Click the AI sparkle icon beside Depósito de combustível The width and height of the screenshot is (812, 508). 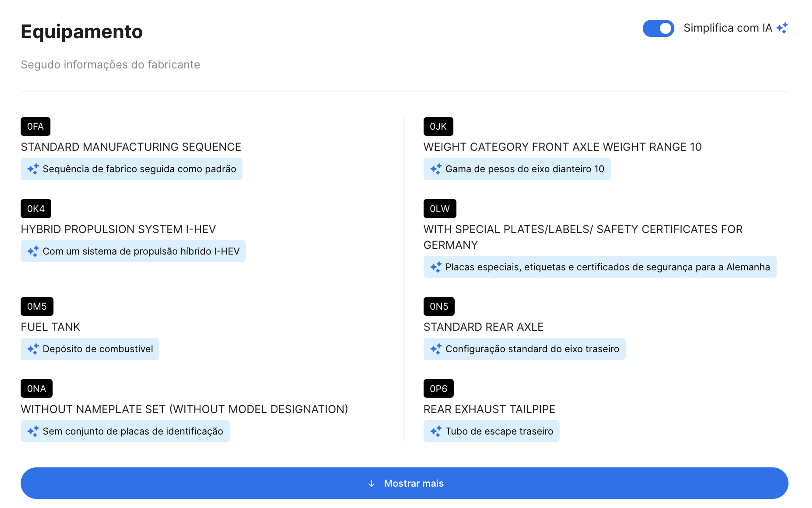point(33,349)
